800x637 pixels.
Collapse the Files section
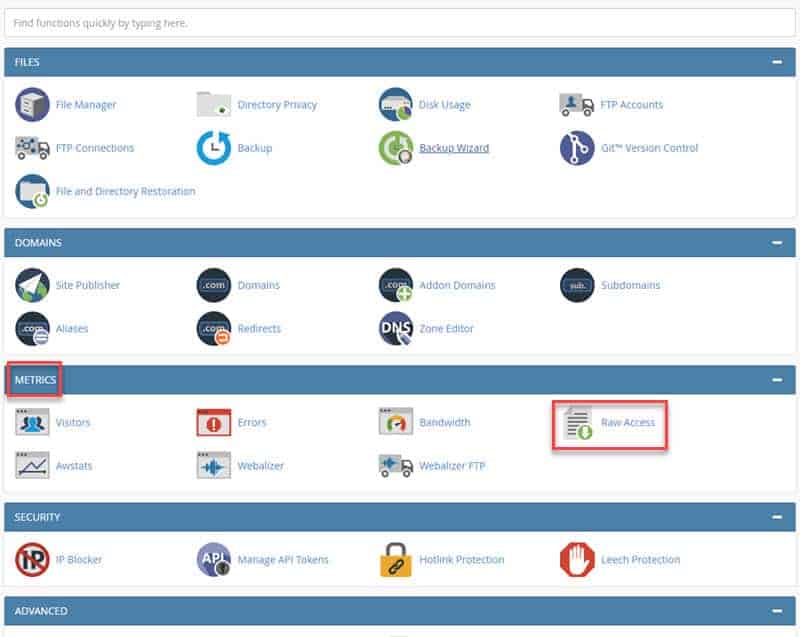777,62
